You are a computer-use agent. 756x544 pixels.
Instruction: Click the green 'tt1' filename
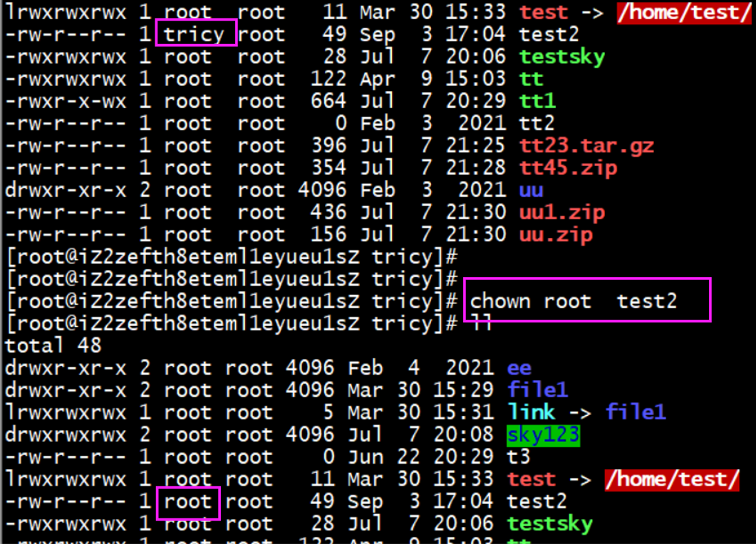537,102
